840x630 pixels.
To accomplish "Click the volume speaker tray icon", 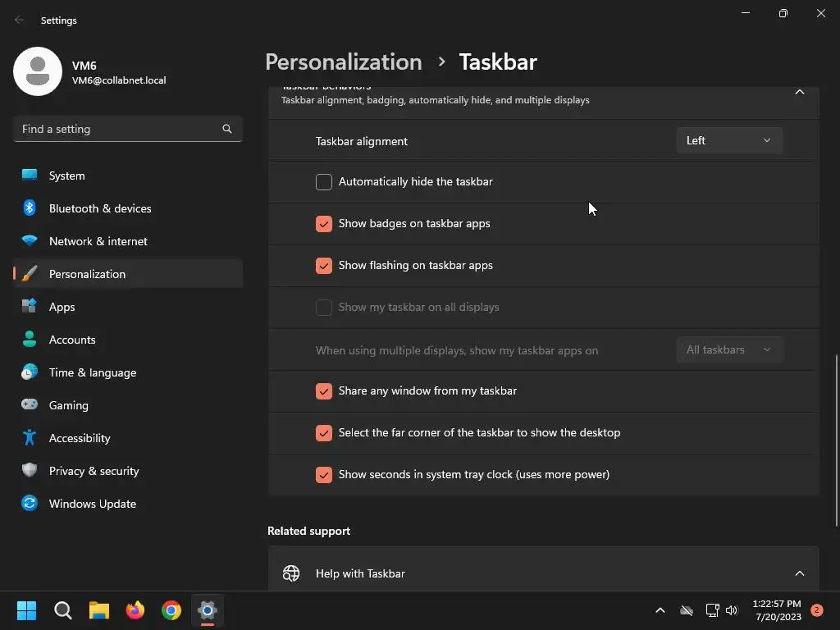I will (732, 610).
